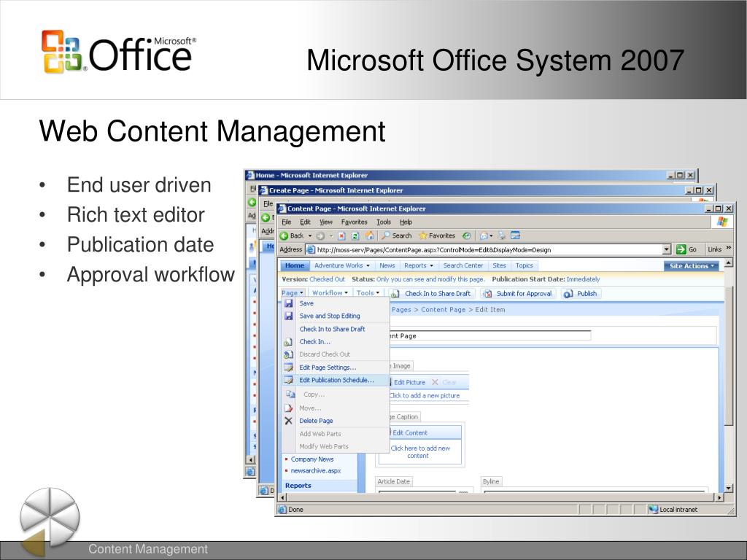Viewport: 747px width, 560px height.
Task: Select the Home navigation tab
Action: pos(295,265)
